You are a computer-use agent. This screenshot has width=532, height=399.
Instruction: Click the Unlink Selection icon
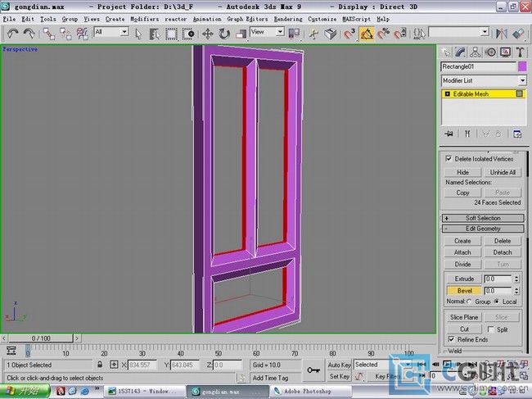65,34
